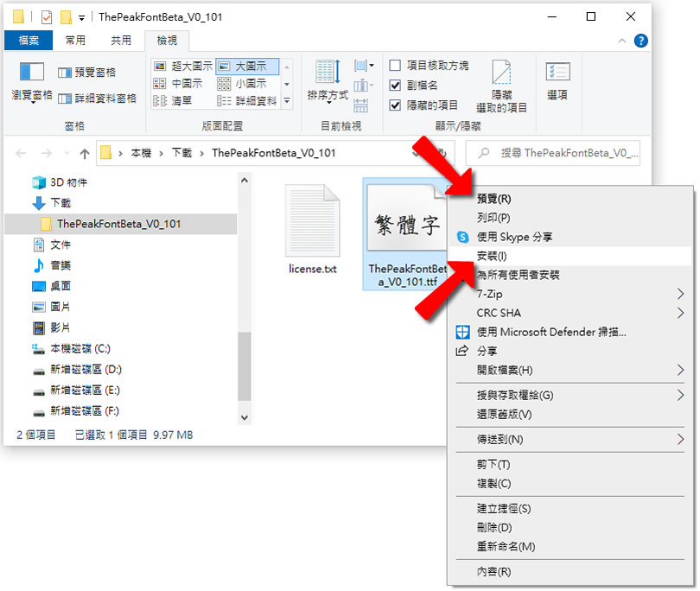Viewport: 700px width, 591px height.
Task: Toggle the Details pane (詳細資料窗格)
Action: (98, 98)
